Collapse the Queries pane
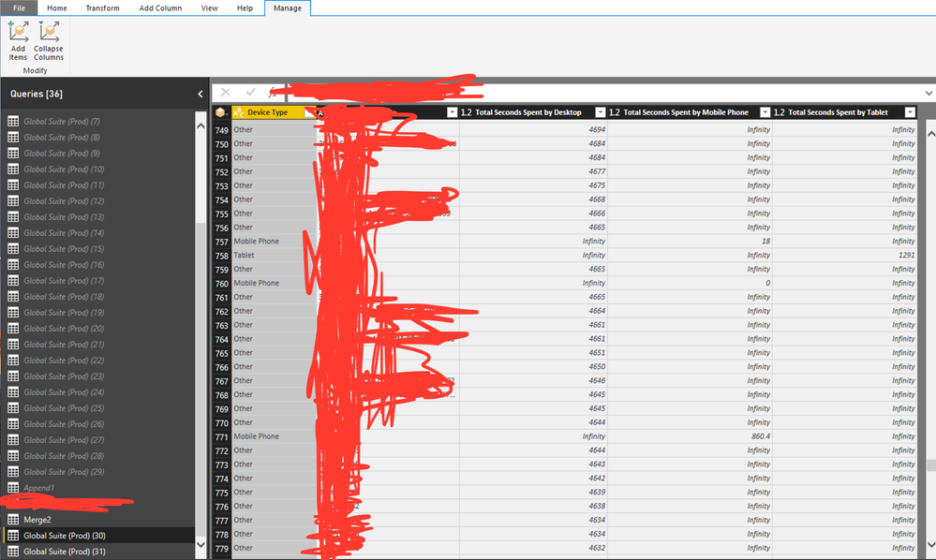 coord(200,94)
